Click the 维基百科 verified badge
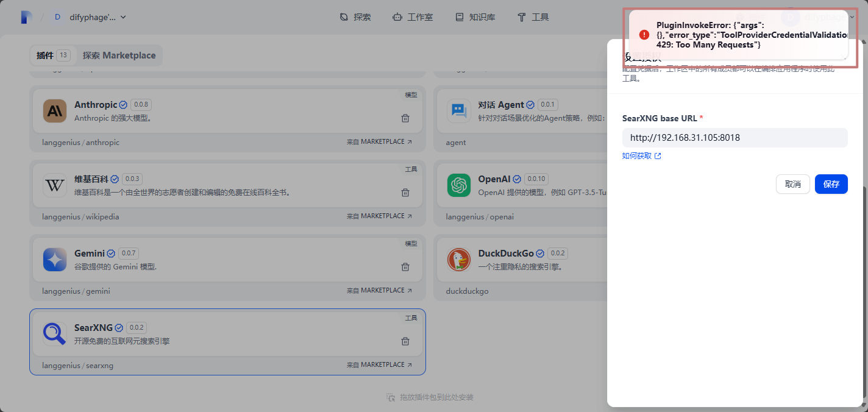 (115, 179)
